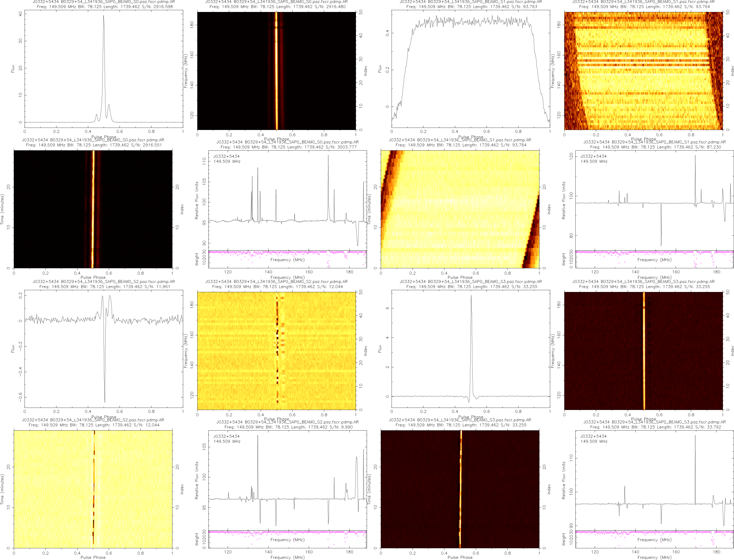Click the S3 bandpass plot with S/N 33.792
The image size is (734, 560).
point(654,480)
